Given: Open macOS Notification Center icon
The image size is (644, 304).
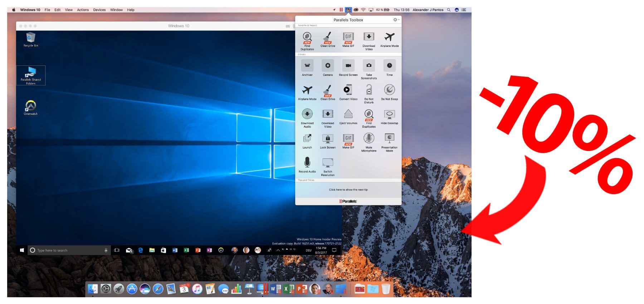Looking at the screenshot, I should [x=464, y=10].
